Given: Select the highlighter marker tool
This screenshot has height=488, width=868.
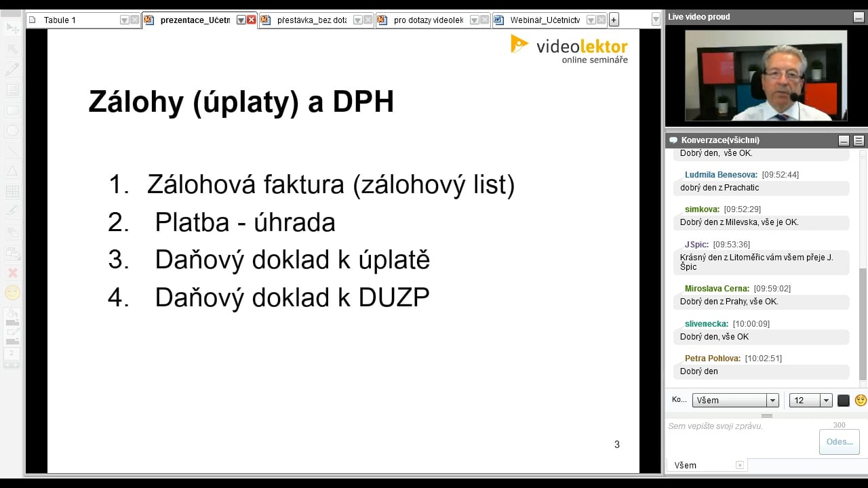Looking at the screenshot, I should pos(12,211).
